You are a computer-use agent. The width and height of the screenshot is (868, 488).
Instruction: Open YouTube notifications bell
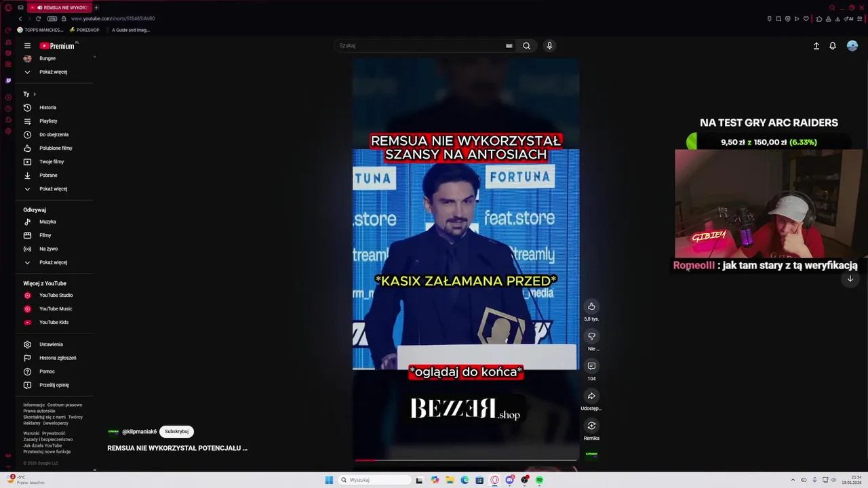click(x=833, y=46)
